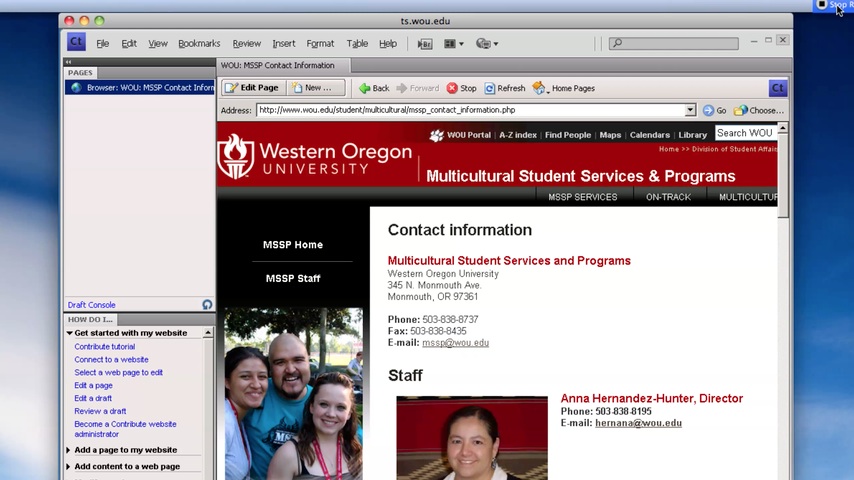Click the Home breadcrumb link

(x=669, y=149)
